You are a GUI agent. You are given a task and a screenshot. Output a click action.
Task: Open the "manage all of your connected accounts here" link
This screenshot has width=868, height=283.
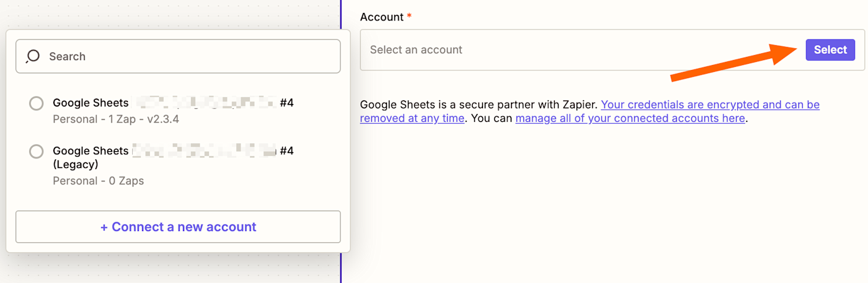pyautogui.click(x=630, y=118)
